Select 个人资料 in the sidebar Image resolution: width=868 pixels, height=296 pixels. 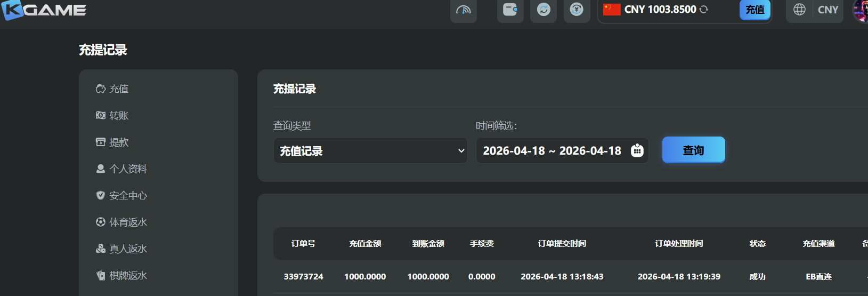point(128,169)
